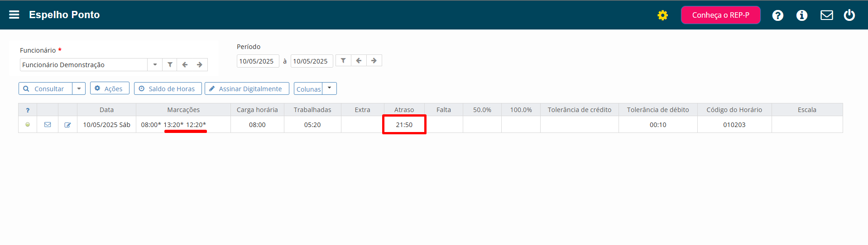Click the table help question mark header
868x245 pixels.
[x=28, y=110]
